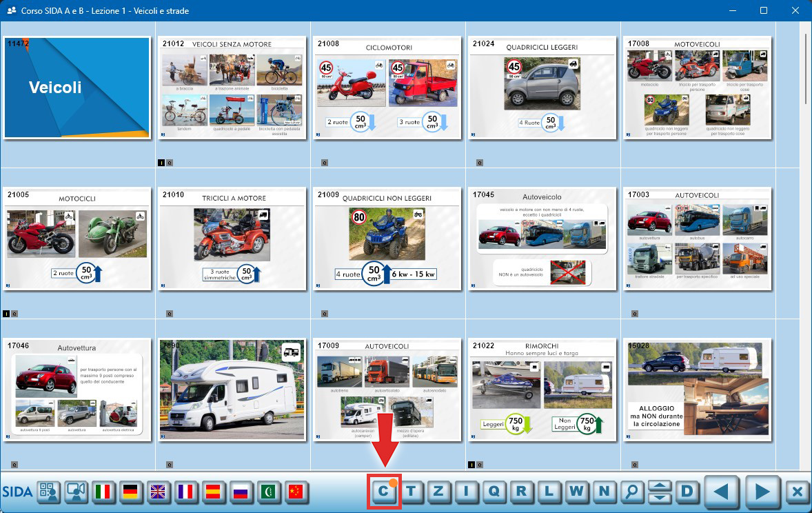Viewport: 812px width, 513px height.
Task: Toggle the Z button in toolbar
Action: click(438, 492)
